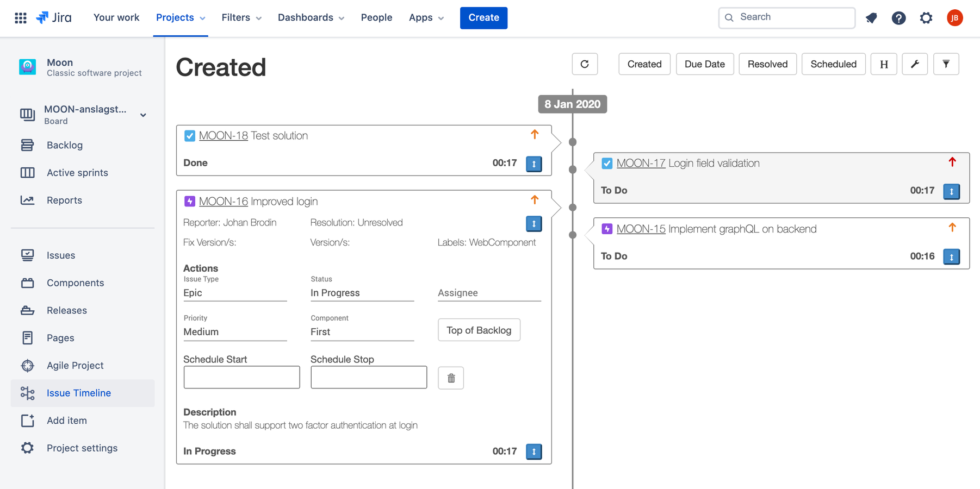Click the Issue Timeline sidebar icon
980x489 pixels.
tap(27, 393)
